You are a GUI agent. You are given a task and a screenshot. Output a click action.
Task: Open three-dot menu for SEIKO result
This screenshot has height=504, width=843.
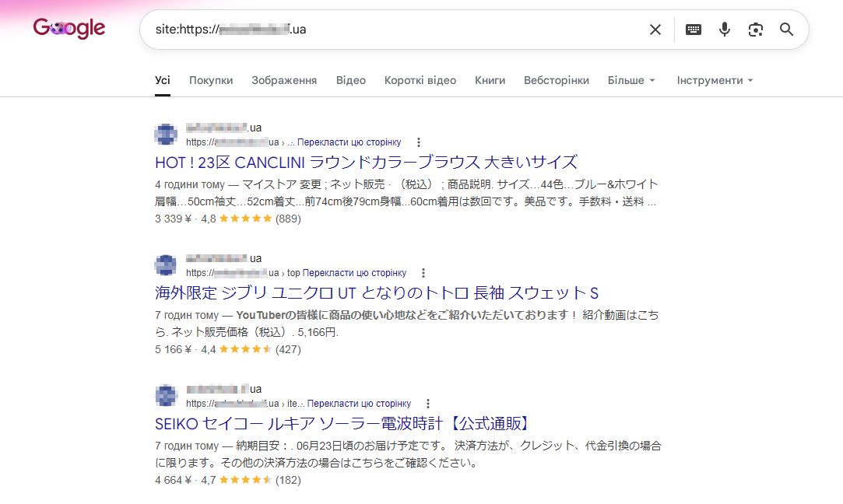pyautogui.click(x=428, y=404)
